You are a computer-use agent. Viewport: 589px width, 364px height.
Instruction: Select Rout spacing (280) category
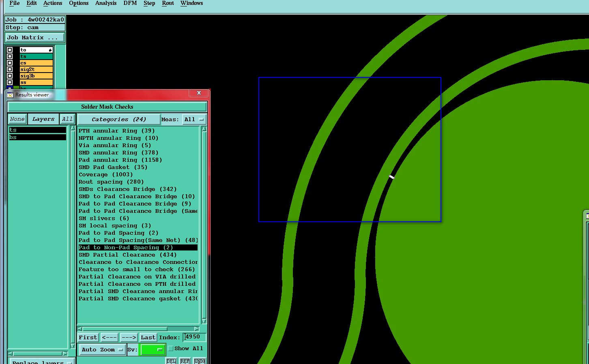(x=111, y=182)
